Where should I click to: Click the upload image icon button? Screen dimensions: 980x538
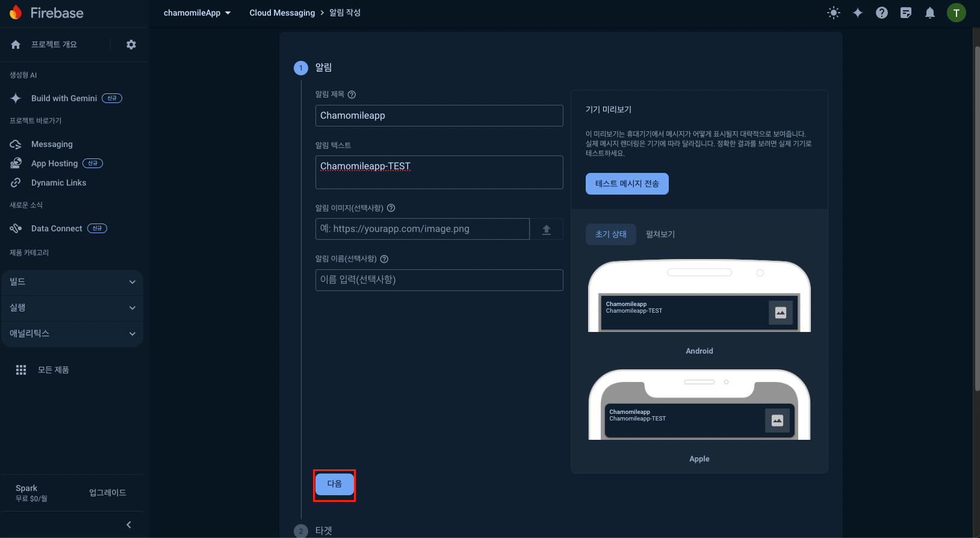coord(546,229)
